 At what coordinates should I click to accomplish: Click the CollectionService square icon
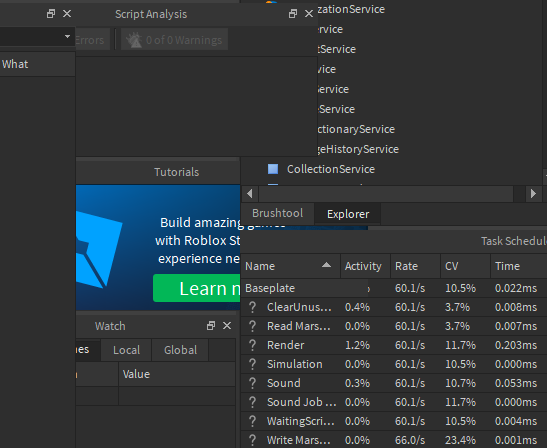pos(273,169)
